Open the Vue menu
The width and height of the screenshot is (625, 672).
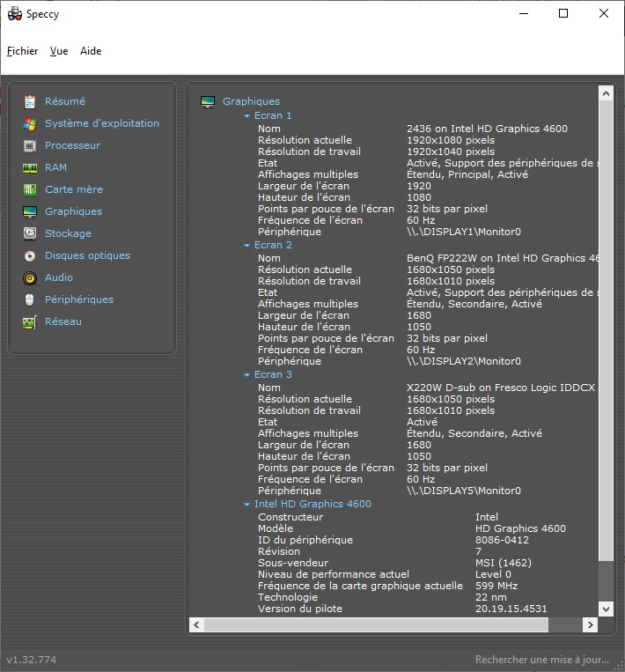[x=59, y=51]
